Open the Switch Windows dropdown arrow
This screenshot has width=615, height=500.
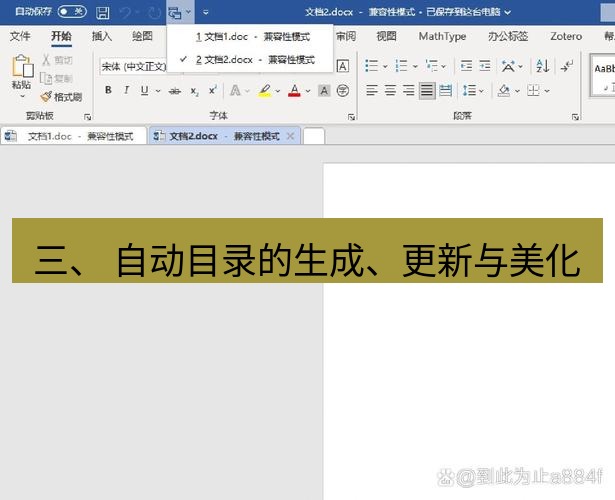point(188,12)
